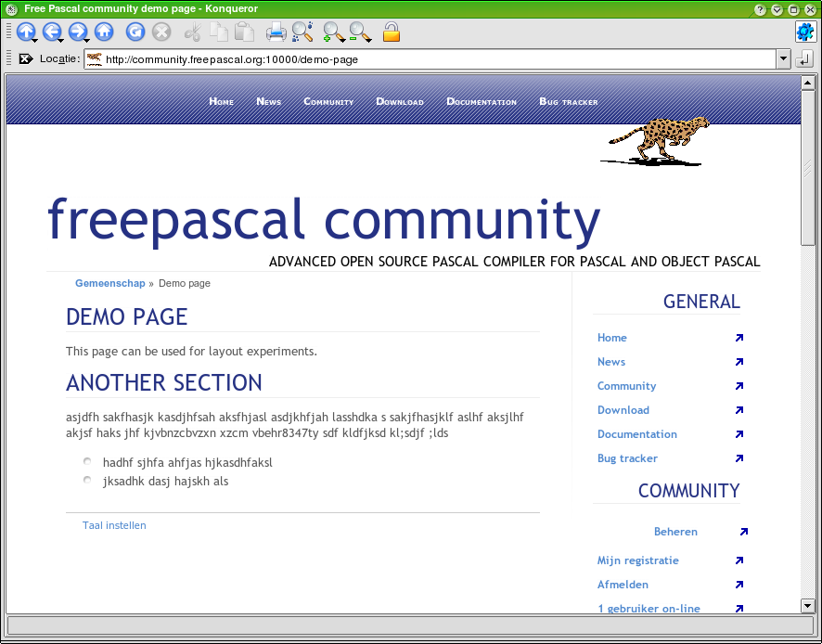Click the 'Taal instellen' link

click(x=114, y=525)
